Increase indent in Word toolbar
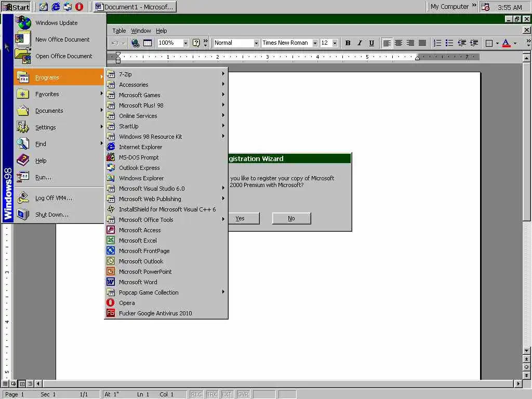This screenshot has width=532, height=399. [474, 43]
